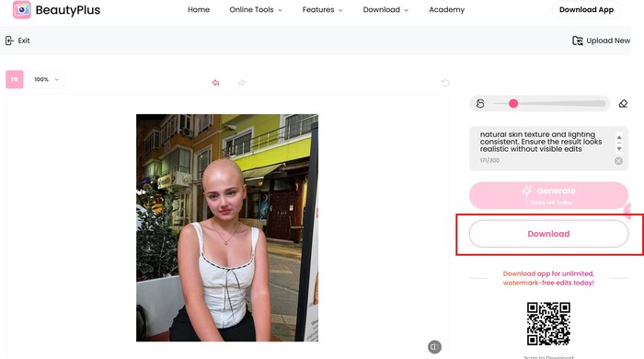Click the edited photo on canvas

227,227
